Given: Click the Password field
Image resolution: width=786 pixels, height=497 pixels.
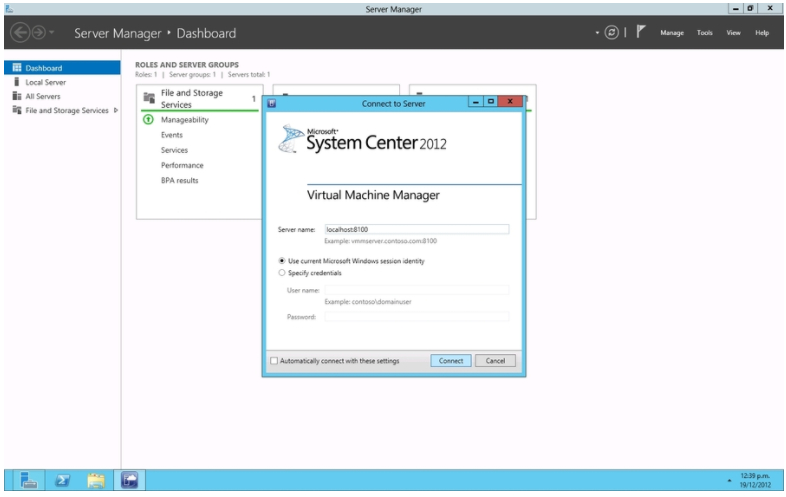Looking at the screenshot, I should [x=417, y=316].
